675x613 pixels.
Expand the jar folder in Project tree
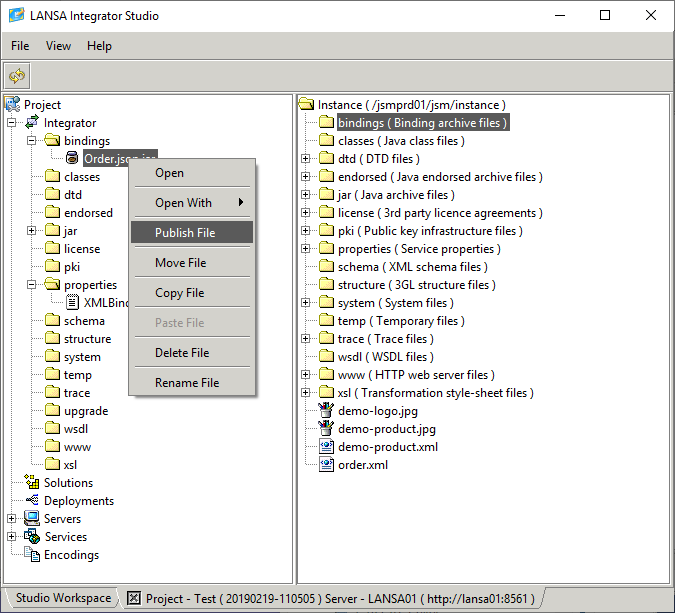32,231
